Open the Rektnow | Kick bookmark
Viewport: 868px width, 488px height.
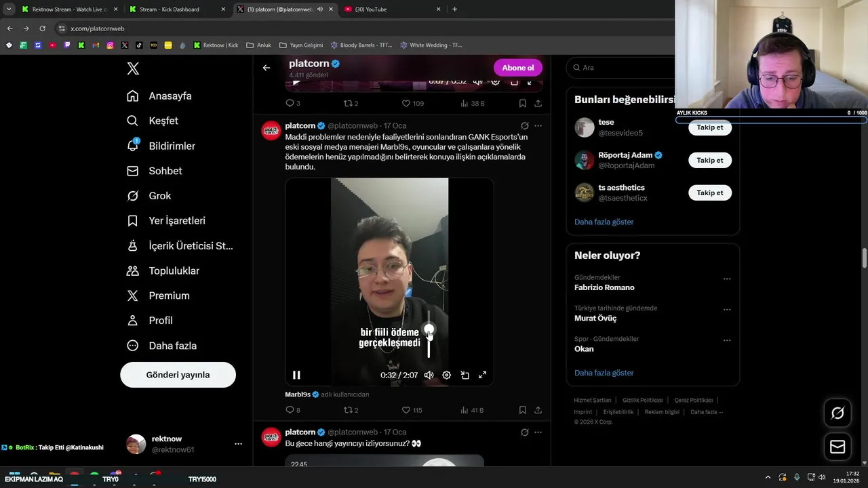[x=216, y=45]
